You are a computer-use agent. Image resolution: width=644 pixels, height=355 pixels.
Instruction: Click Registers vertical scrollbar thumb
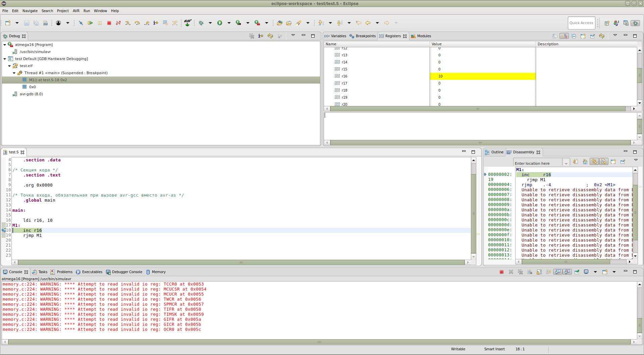[x=640, y=75]
